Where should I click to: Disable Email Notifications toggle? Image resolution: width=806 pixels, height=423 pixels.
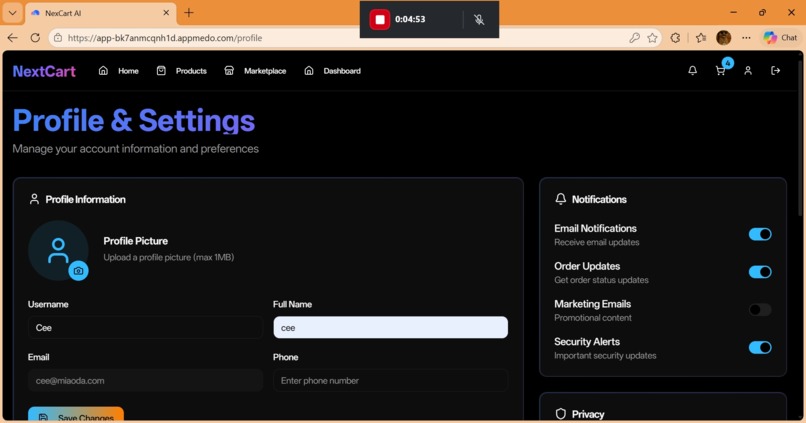pyautogui.click(x=760, y=234)
